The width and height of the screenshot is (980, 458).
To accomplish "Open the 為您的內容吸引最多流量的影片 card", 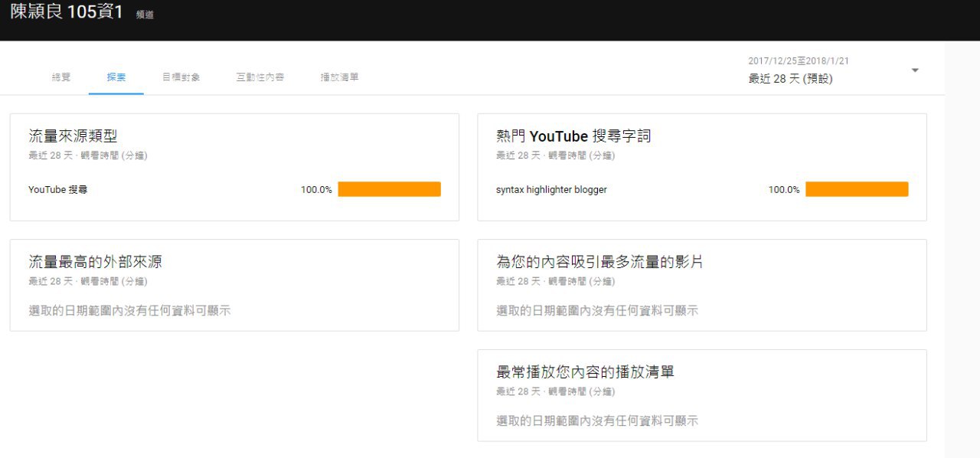I will (599, 262).
